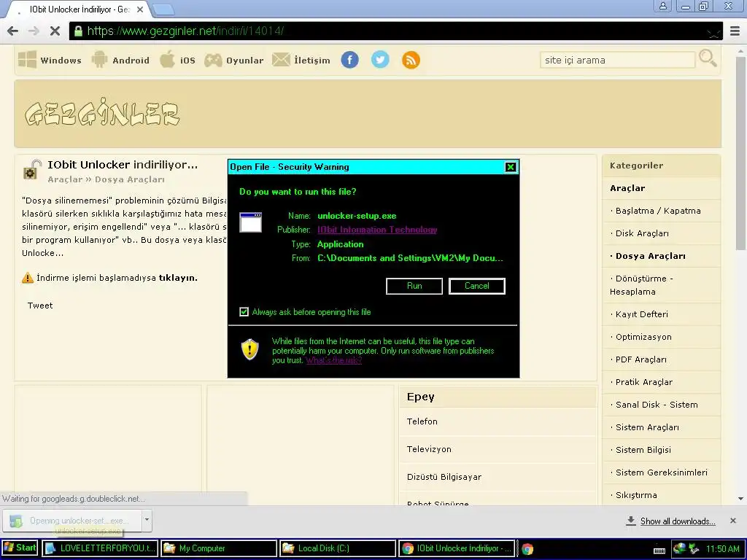Open the Chrome hamburger menu
This screenshot has width=747, height=560.
735,31
